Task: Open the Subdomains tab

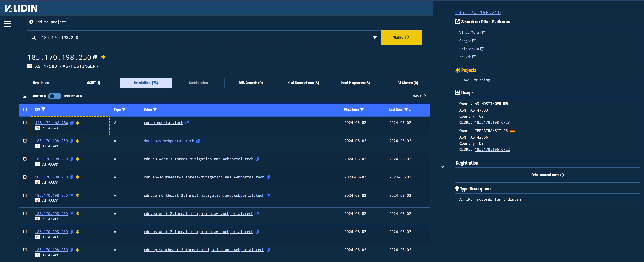Action: coord(198,83)
